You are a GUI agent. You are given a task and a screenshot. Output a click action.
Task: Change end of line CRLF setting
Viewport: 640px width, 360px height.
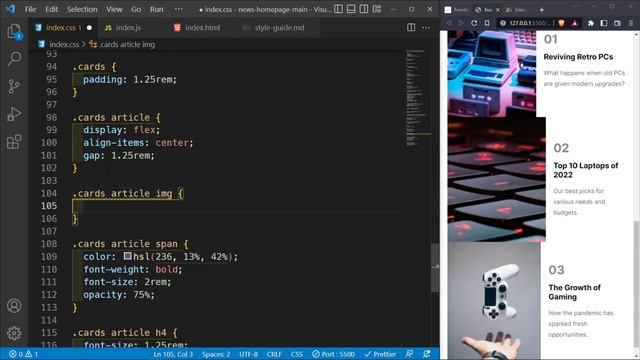click(x=274, y=354)
